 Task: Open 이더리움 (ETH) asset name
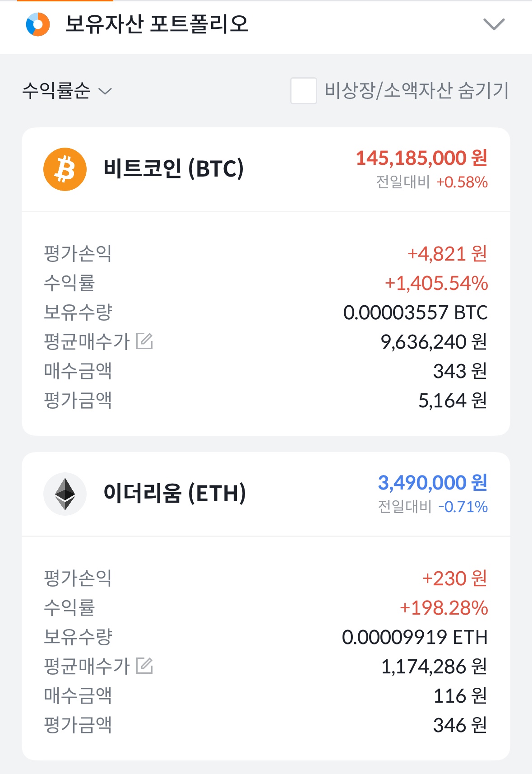pyautogui.click(x=175, y=493)
